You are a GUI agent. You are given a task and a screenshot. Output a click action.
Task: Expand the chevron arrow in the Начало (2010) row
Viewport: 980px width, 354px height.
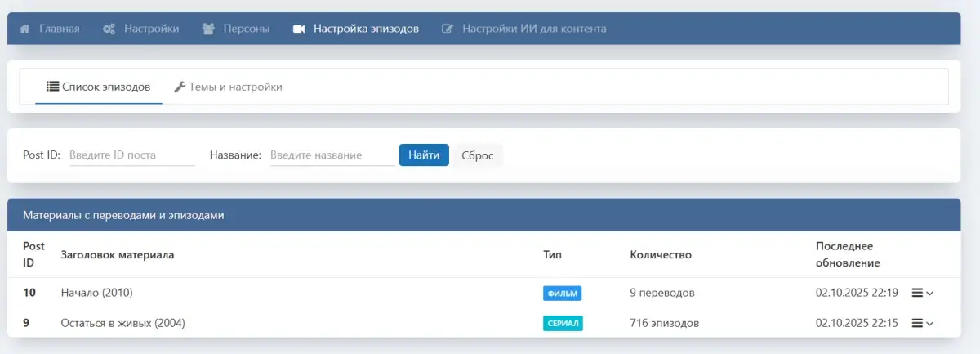pos(929,294)
